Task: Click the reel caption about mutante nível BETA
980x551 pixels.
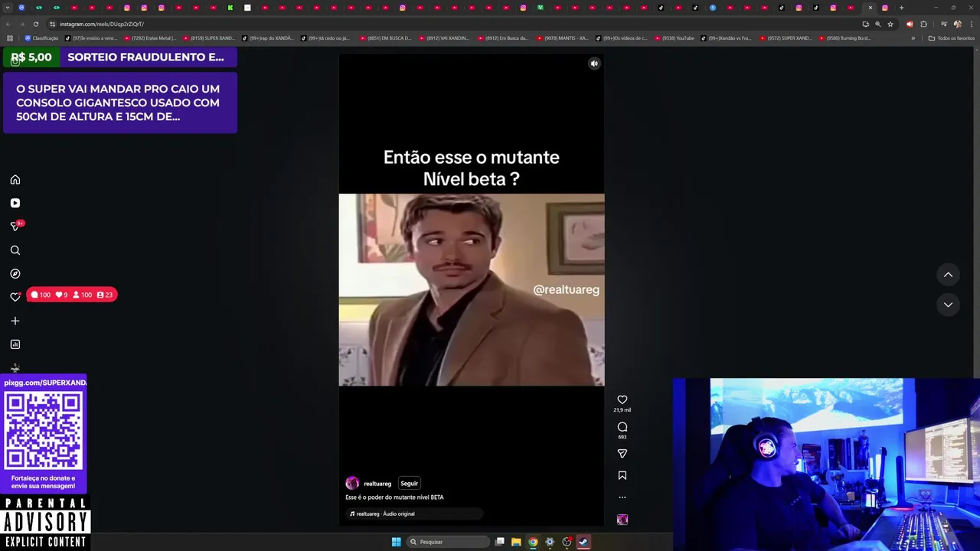Action: click(x=394, y=497)
